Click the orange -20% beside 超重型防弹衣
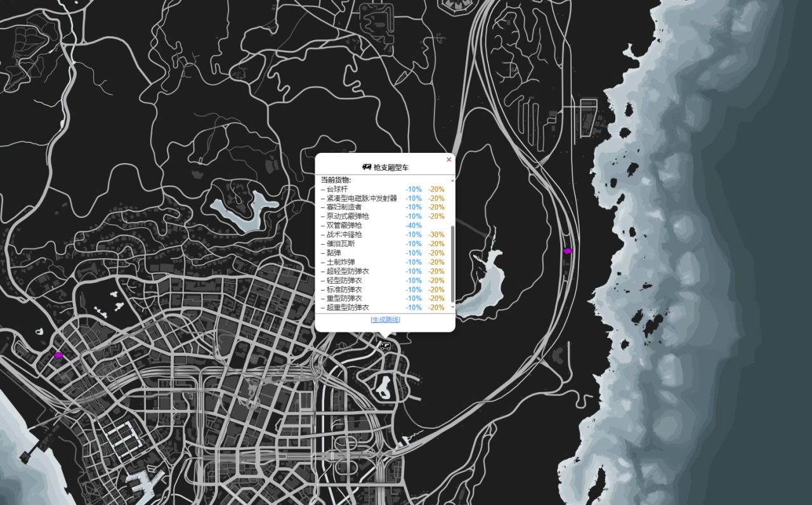 point(436,307)
